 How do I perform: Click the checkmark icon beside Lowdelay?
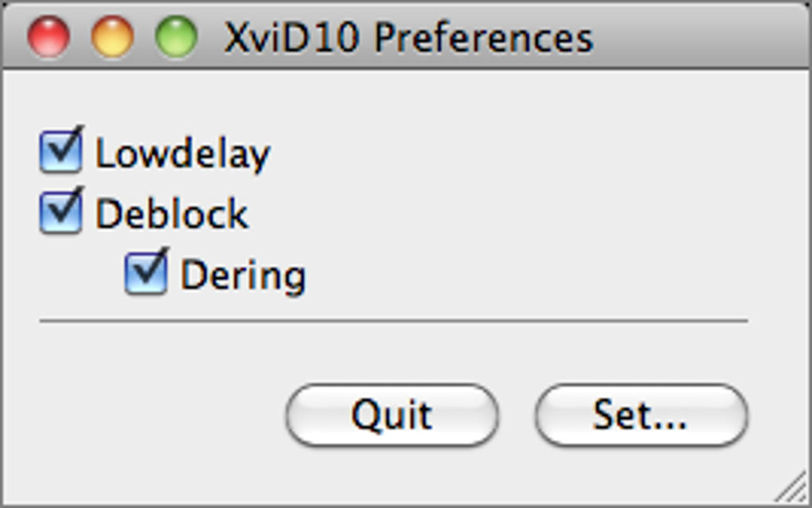click(x=62, y=150)
